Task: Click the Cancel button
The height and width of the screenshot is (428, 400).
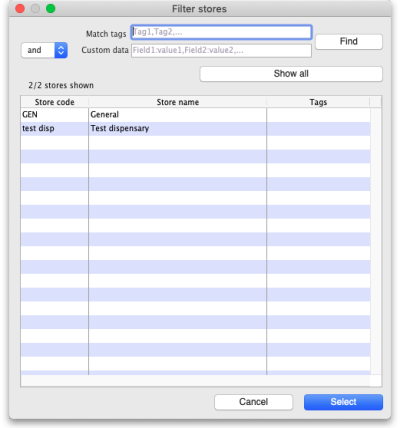Action: 254,402
